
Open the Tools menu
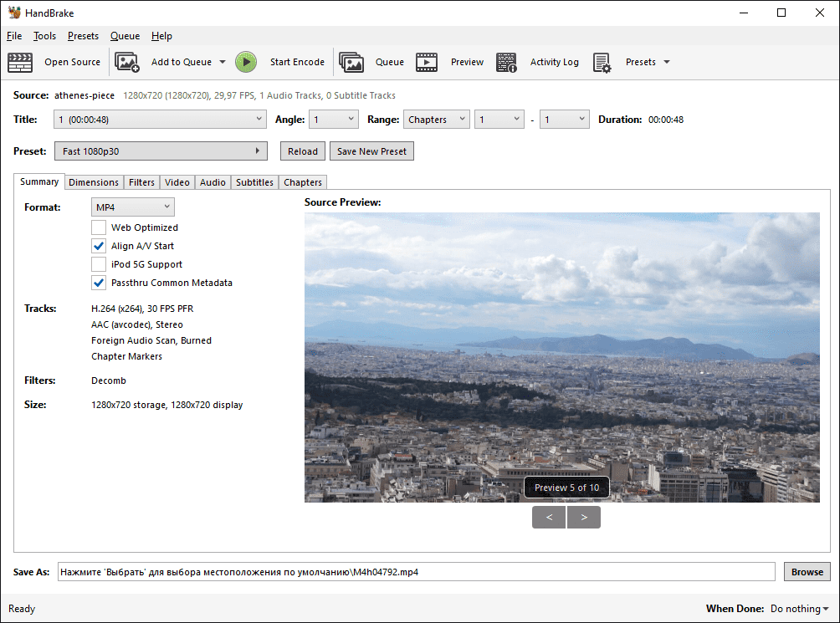coord(44,36)
